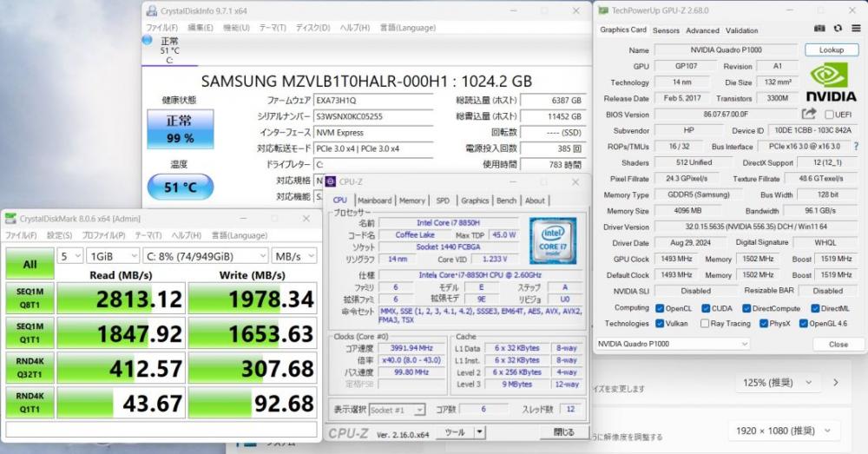Toggle the DirectCompute checkbox
This screenshot has width=868, height=454.
[x=746, y=308]
